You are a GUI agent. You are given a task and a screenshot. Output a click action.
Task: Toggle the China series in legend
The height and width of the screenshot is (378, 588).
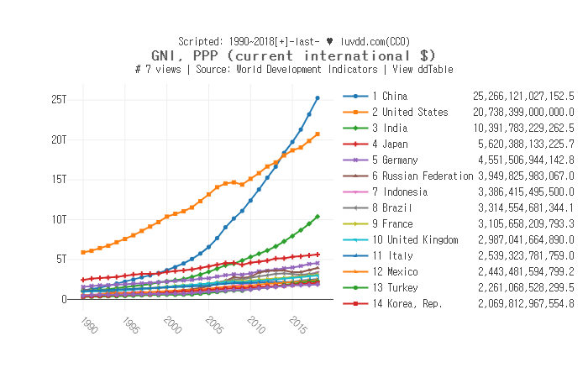click(x=390, y=97)
